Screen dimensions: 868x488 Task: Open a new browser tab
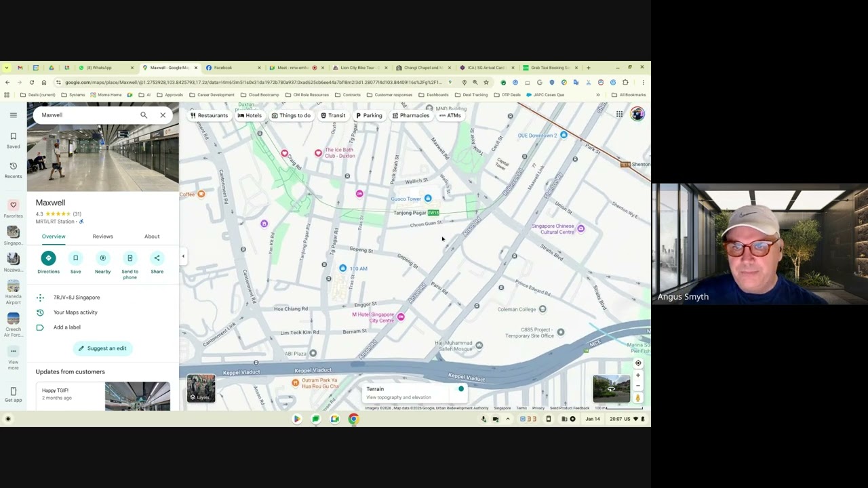click(x=588, y=68)
